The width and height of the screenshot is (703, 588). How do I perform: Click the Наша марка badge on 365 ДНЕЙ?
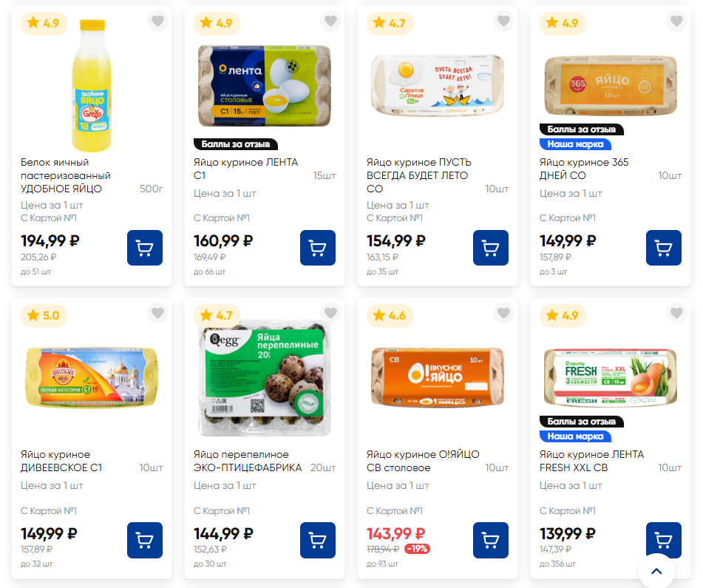pyautogui.click(x=575, y=144)
